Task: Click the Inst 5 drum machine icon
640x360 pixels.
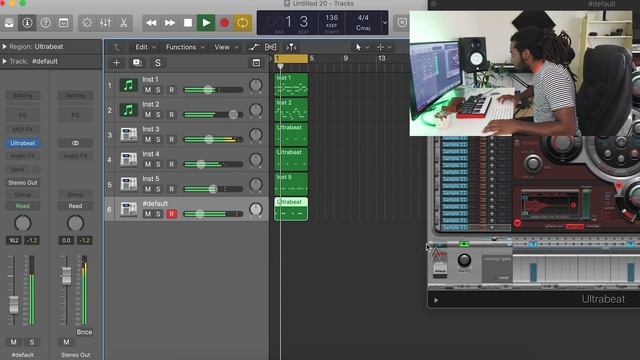Action: pyautogui.click(x=129, y=184)
